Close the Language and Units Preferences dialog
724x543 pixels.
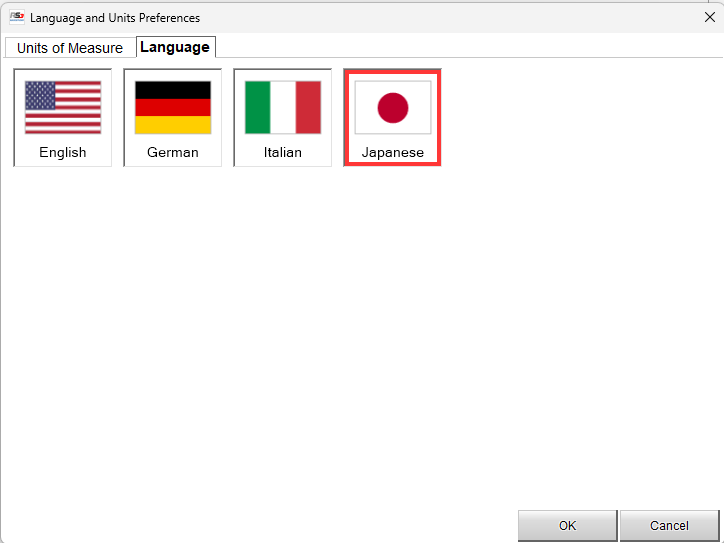click(x=710, y=18)
